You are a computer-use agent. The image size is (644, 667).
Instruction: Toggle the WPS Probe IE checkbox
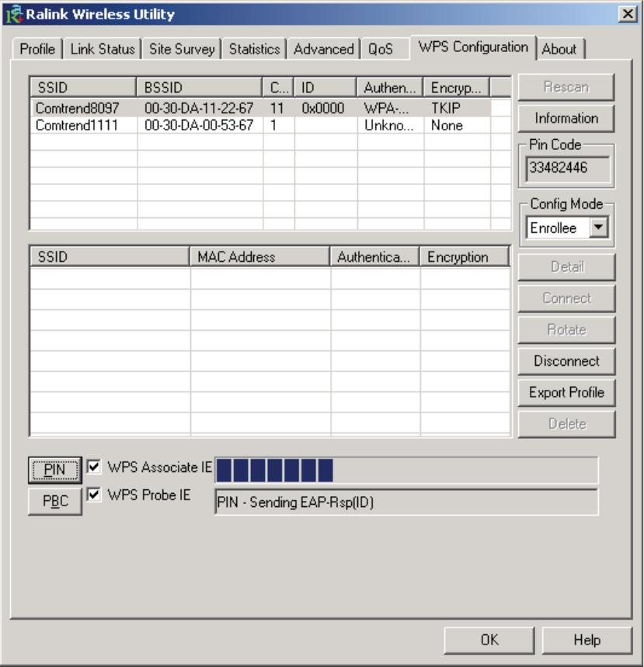(x=94, y=495)
